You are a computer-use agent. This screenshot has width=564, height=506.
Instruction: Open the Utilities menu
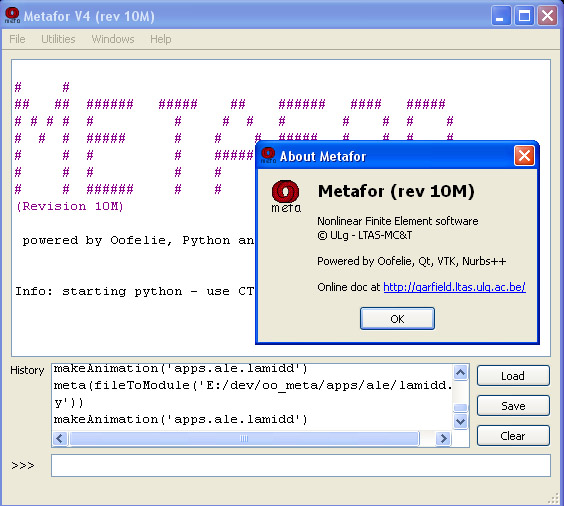click(58, 39)
